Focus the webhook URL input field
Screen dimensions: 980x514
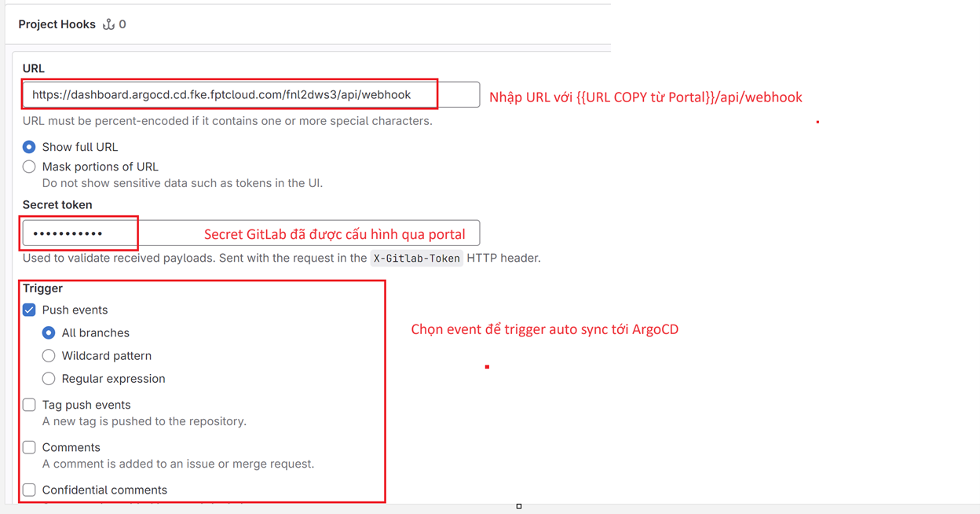tap(250, 95)
